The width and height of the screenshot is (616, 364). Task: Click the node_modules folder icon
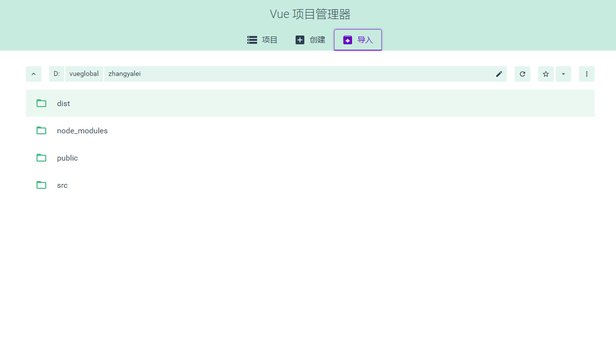point(41,130)
